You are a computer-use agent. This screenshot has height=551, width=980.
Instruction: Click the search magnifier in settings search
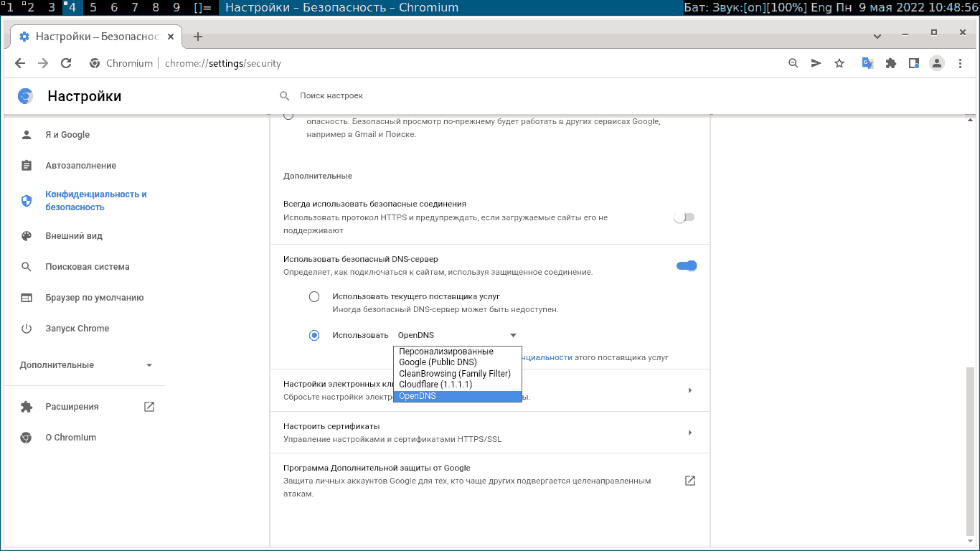[x=285, y=95]
